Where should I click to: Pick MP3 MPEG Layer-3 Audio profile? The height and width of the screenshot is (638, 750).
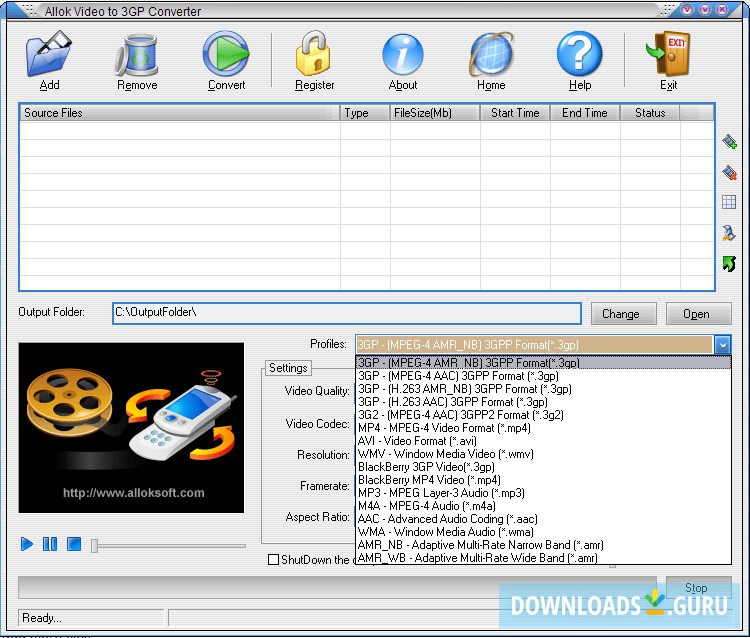point(543,493)
